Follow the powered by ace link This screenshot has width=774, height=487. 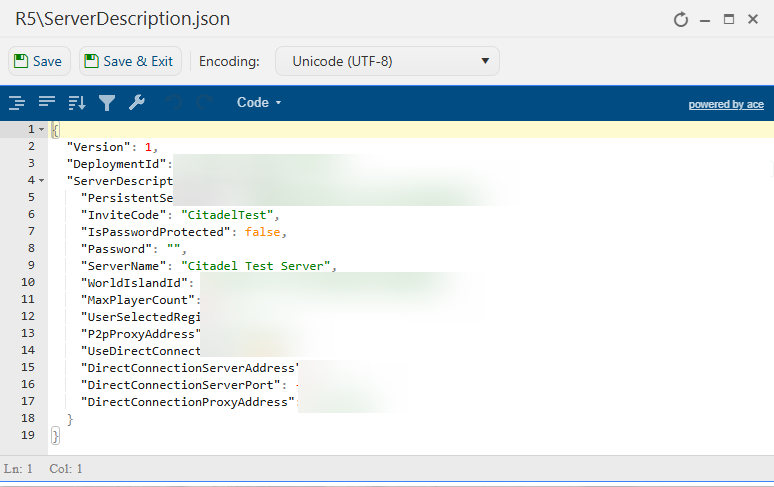725,104
